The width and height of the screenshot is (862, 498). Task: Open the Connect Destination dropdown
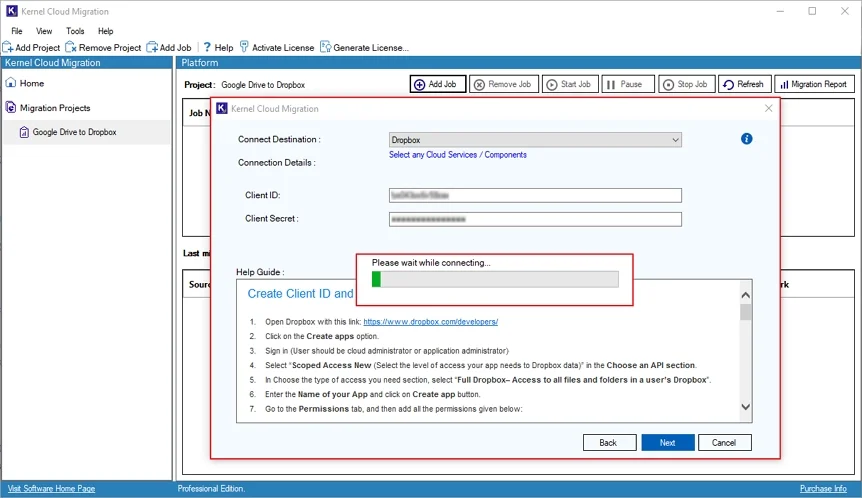click(535, 140)
